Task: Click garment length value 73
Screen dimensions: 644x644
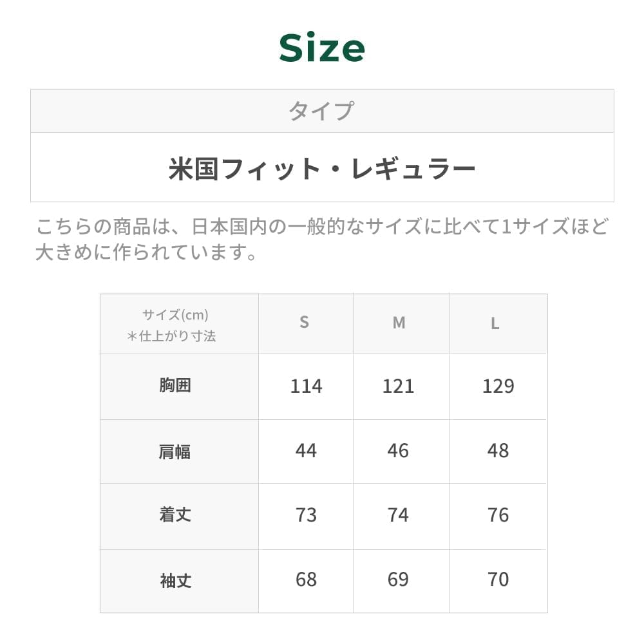Action: coord(306,515)
